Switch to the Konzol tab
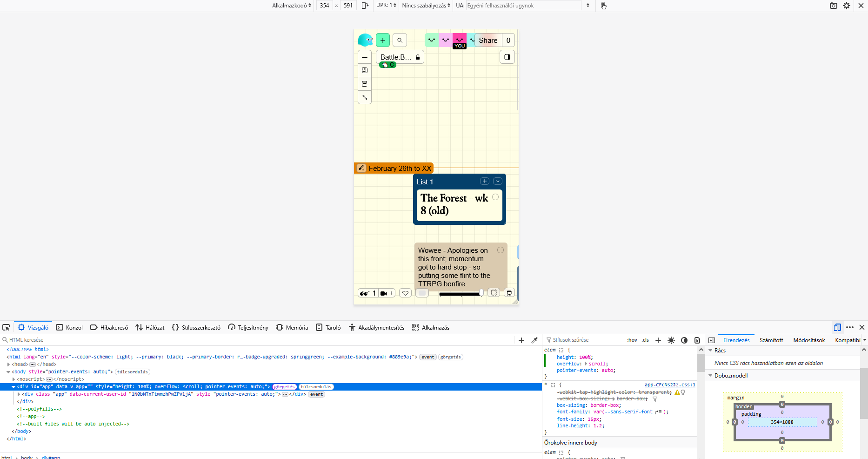Screen dimensions: 868x459 69,328
